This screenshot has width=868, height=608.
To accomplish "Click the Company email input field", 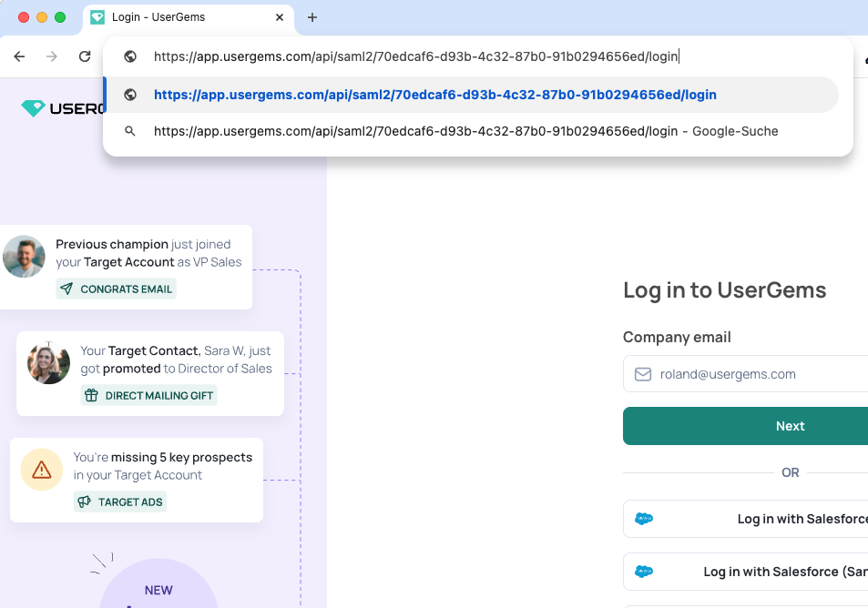I will click(x=745, y=374).
